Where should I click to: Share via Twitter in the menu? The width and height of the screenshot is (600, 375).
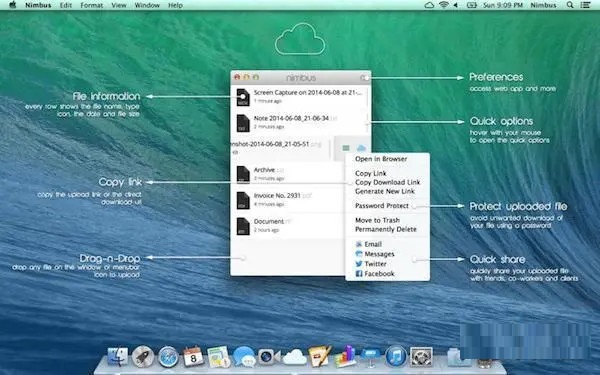[371, 264]
